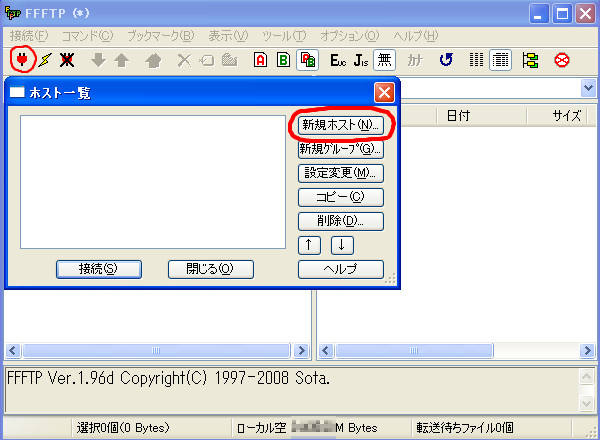
Task: Open the ツール(T) menu
Action: [x=284, y=36]
